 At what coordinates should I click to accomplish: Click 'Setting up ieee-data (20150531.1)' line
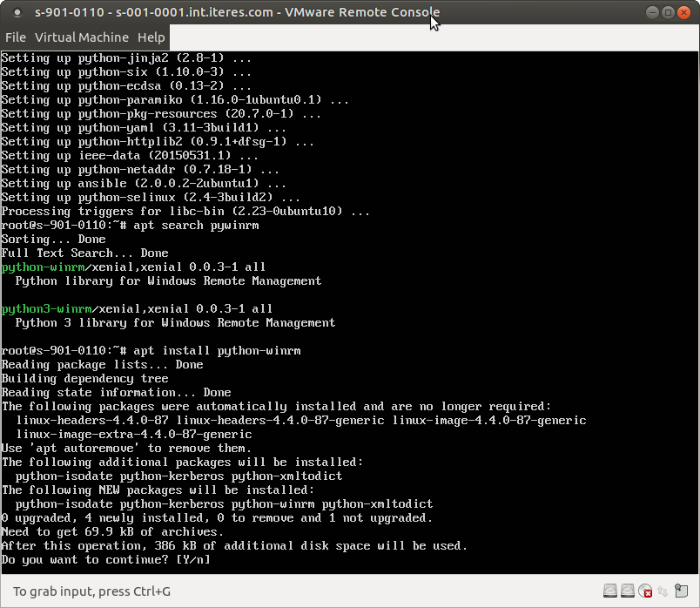point(130,155)
